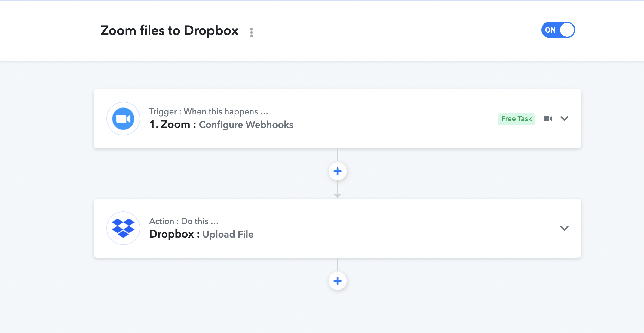Click the Upload File action text
The image size is (644, 333).
coord(228,234)
